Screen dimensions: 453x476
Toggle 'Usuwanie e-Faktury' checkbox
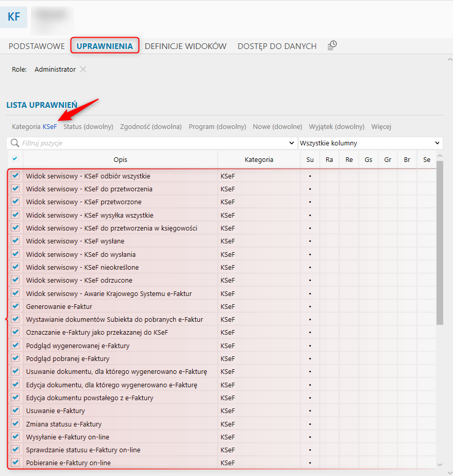[x=15, y=411]
